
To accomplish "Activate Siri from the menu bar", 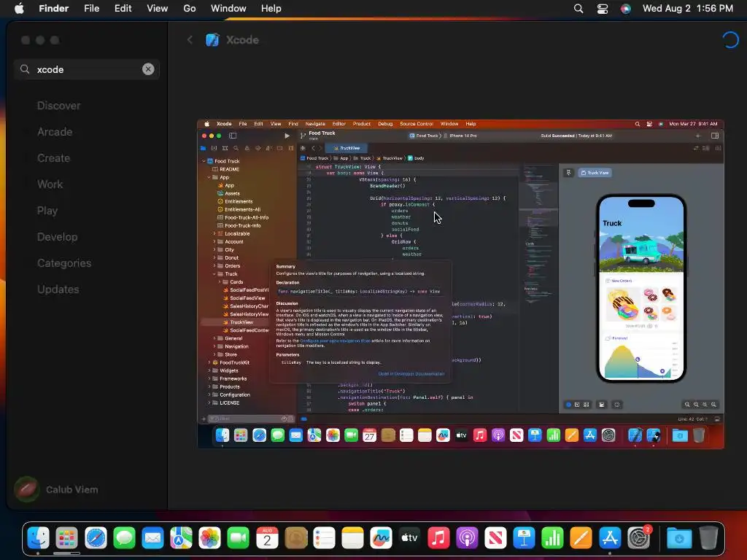I will pyautogui.click(x=625, y=9).
